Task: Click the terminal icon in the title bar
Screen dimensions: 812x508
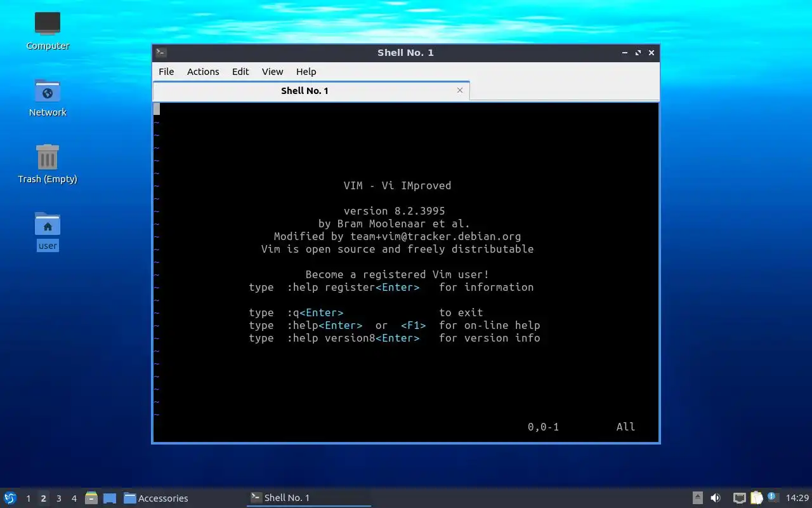Action: click(x=161, y=53)
